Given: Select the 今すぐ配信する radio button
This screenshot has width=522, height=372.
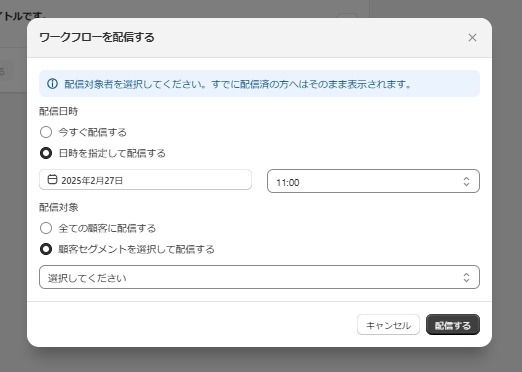Looking at the screenshot, I should (46, 132).
